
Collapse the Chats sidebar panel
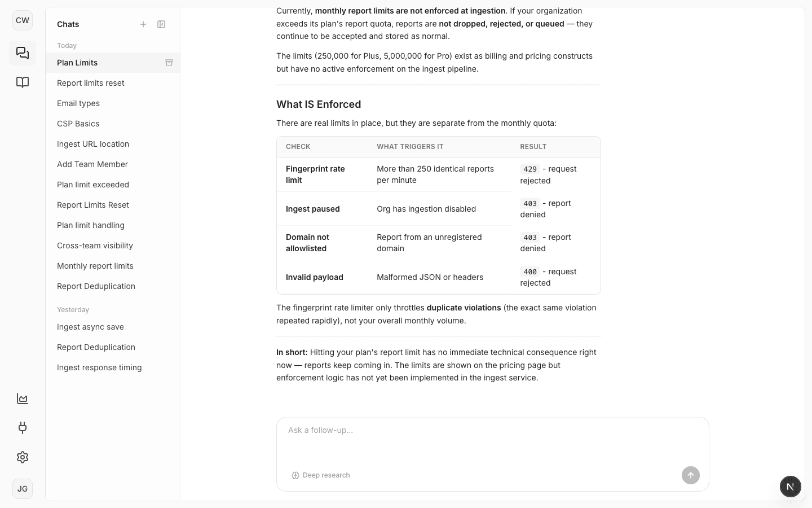161,24
